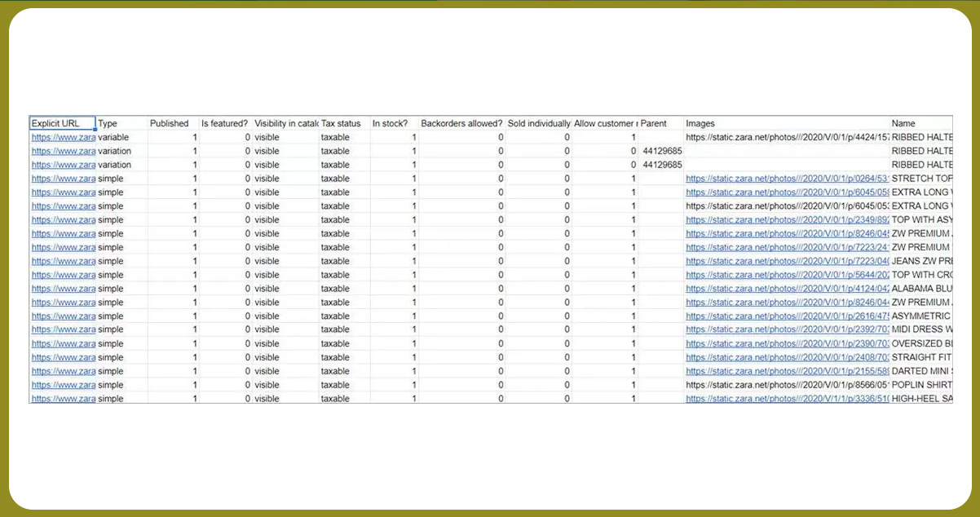Select the POPLIN SHIRT name cell
The width and height of the screenshot is (980, 517).
point(921,385)
